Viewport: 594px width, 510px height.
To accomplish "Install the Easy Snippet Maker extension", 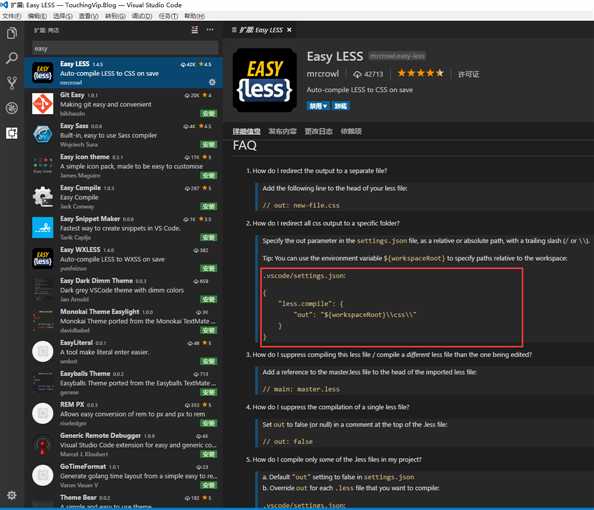I will [209, 237].
